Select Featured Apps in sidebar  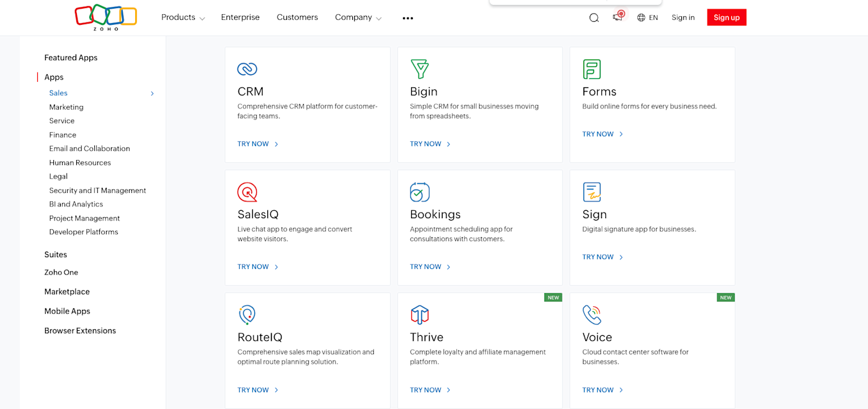(71, 58)
